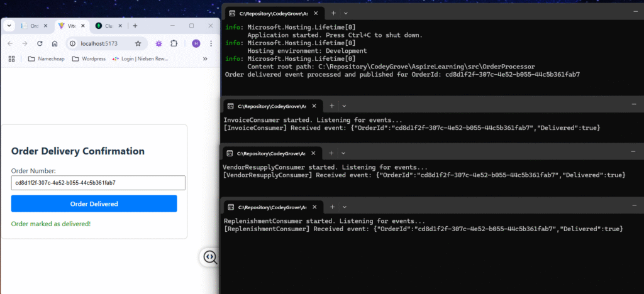Open the browser home page
Screen dimensions: 644x294
point(55,43)
